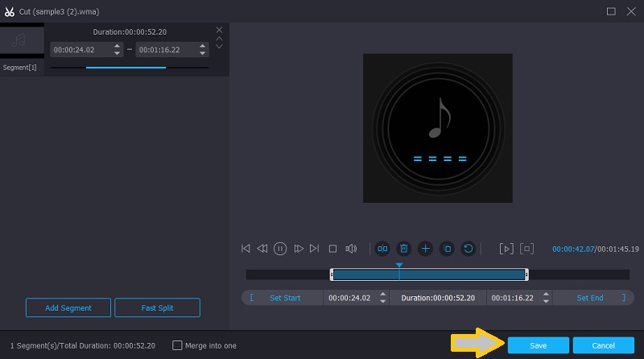
Task: Increase segment start time 00:00:24.02 in list
Action: point(118,46)
